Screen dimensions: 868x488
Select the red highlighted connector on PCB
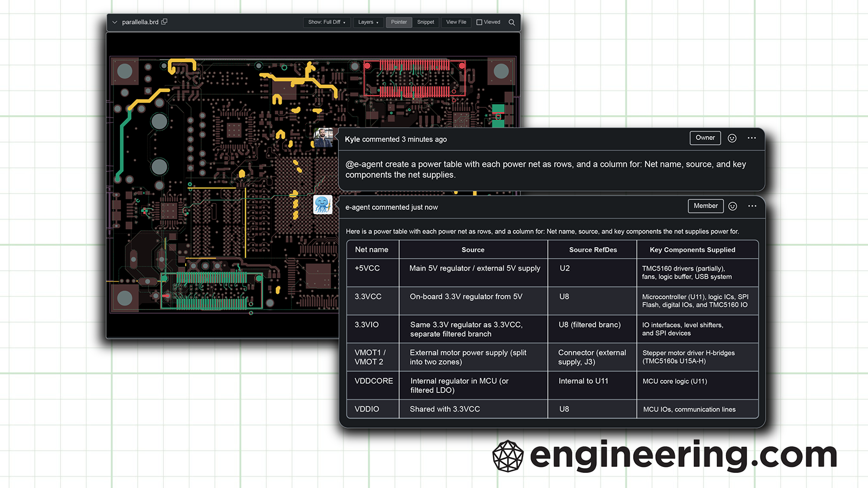pyautogui.click(x=414, y=79)
